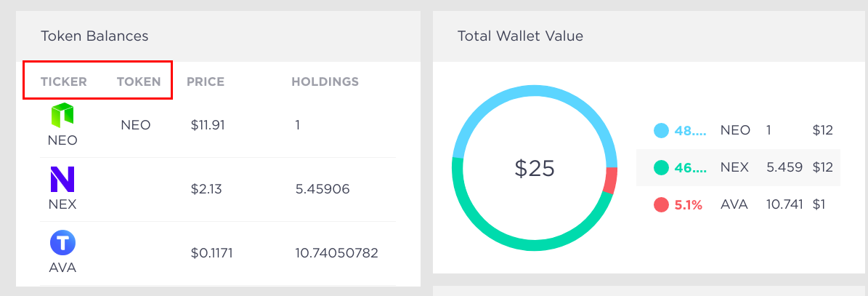Click the Token Balances panel title
868x296 pixels.
point(94,36)
